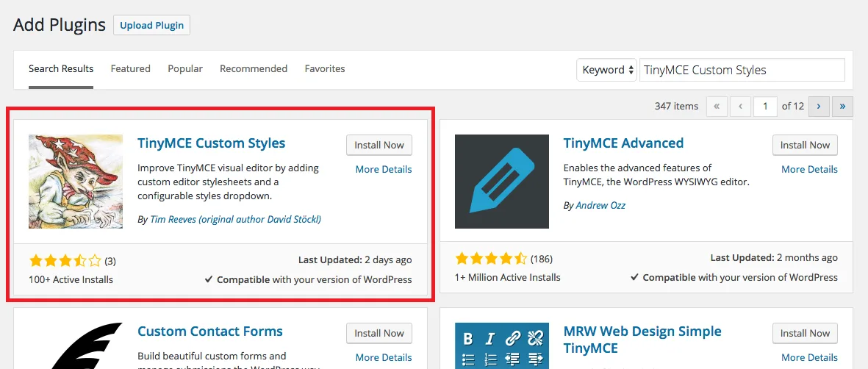Open the Keyword search type dropdown
This screenshot has width=868, height=369.
pos(606,70)
